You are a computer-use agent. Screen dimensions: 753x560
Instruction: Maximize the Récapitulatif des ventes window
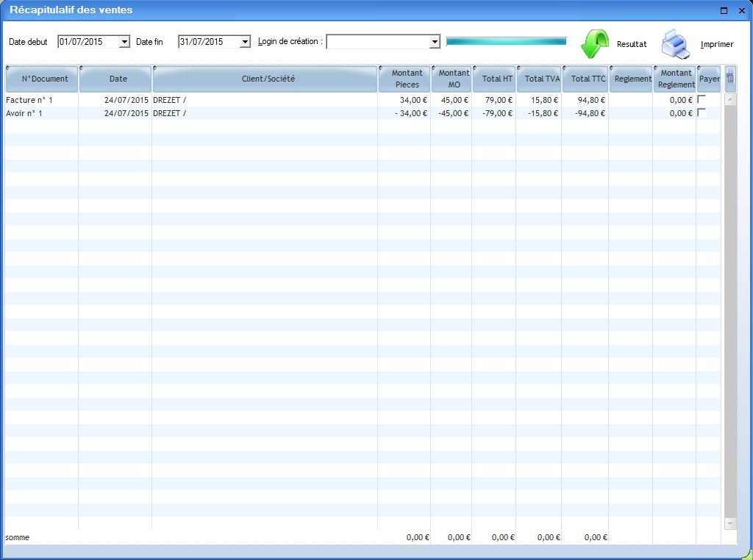tap(724, 10)
